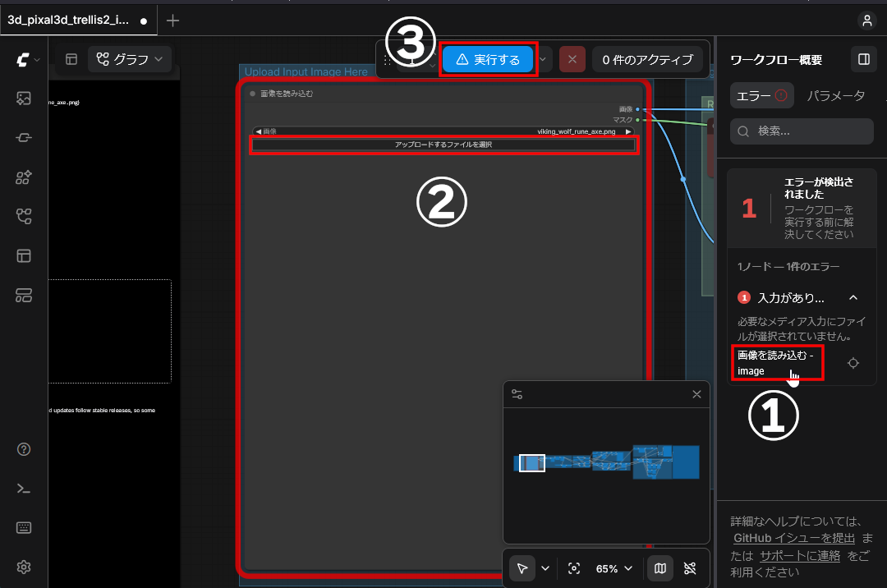The image size is (887, 588).
Task: Open the help question mark icon
Action: click(24, 449)
